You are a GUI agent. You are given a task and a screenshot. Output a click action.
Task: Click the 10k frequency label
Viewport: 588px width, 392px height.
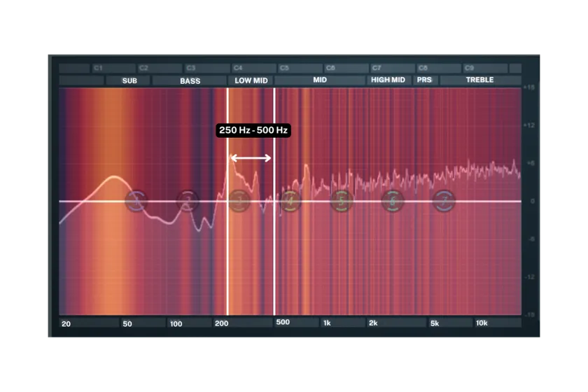[482, 323]
